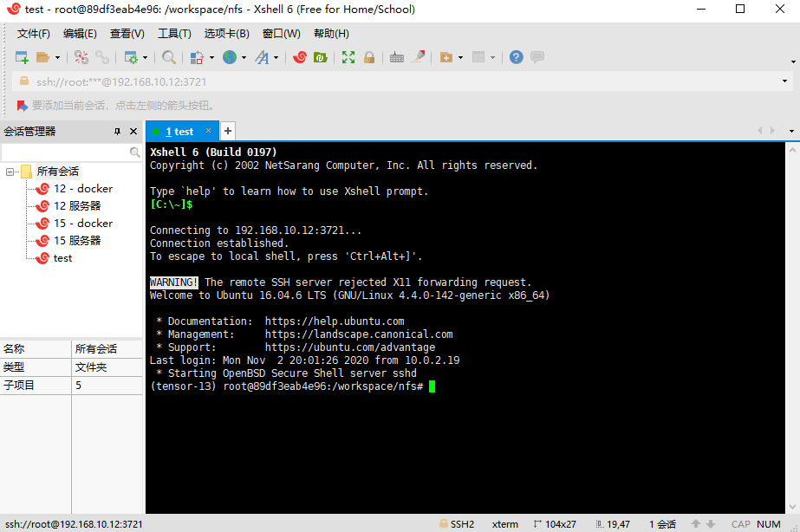Viewport: 800px width, 532px height.
Task: Collapse the 所有会话 tree node
Action: point(10,172)
